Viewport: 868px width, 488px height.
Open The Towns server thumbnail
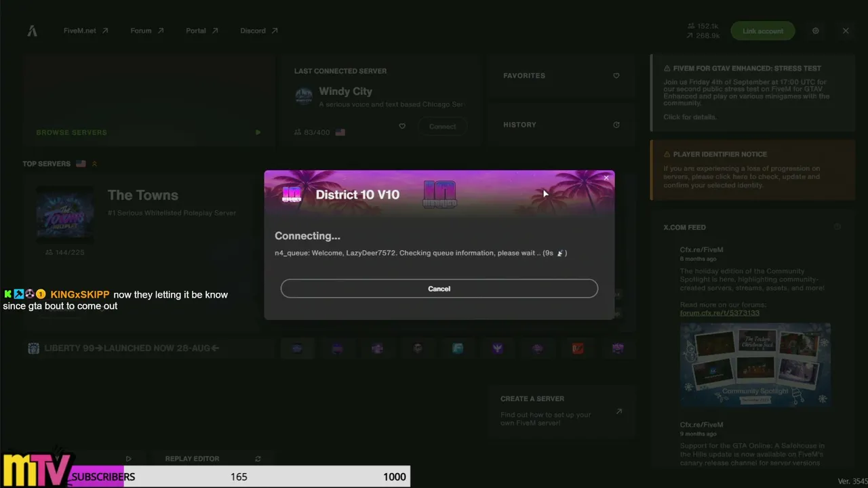[x=65, y=215]
